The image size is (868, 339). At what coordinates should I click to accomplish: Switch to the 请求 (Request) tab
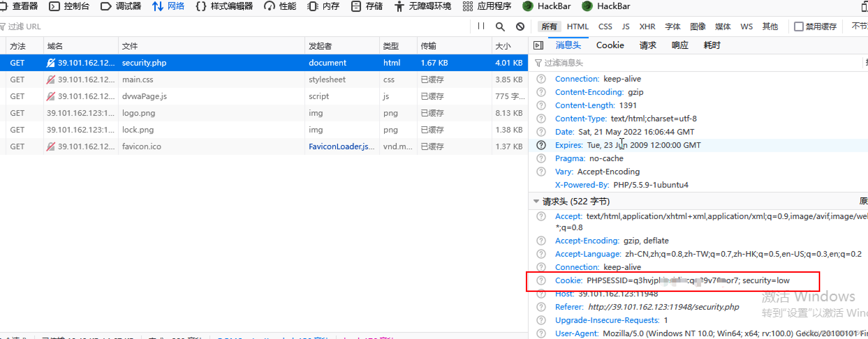(648, 45)
